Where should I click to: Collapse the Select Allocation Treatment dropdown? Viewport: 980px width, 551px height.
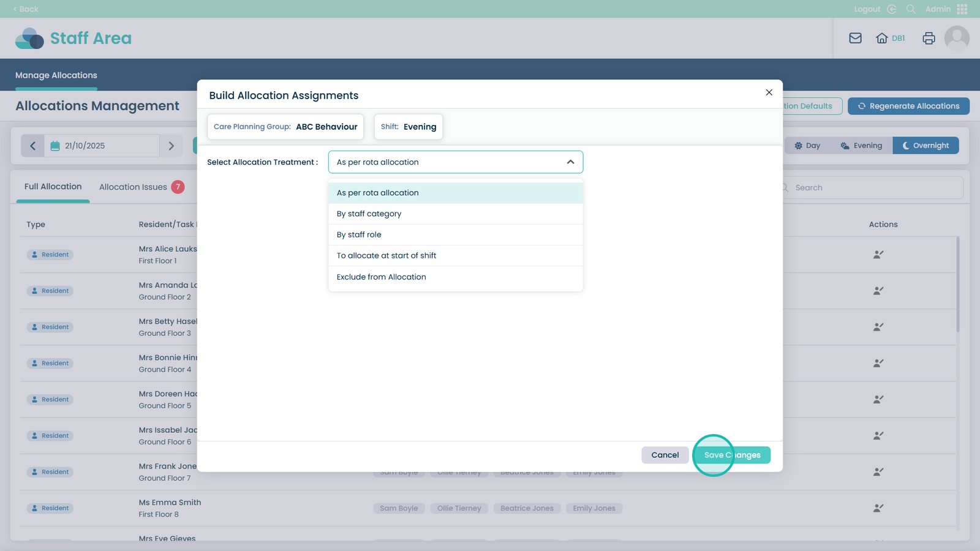click(570, 162)
